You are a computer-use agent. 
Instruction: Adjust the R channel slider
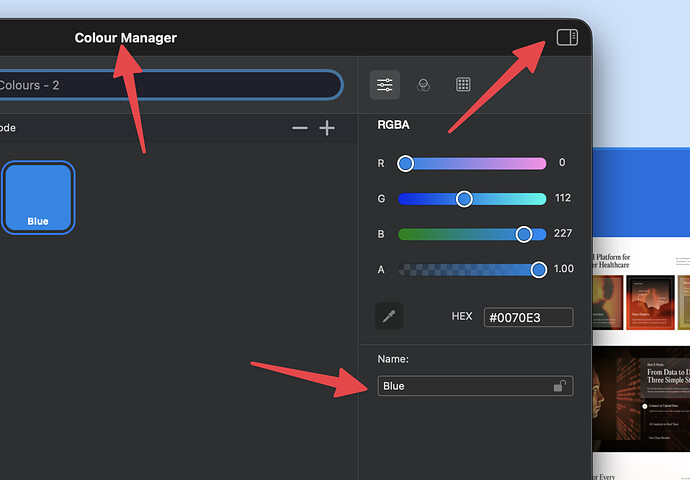pyautogui.click(x=472, y=163)
